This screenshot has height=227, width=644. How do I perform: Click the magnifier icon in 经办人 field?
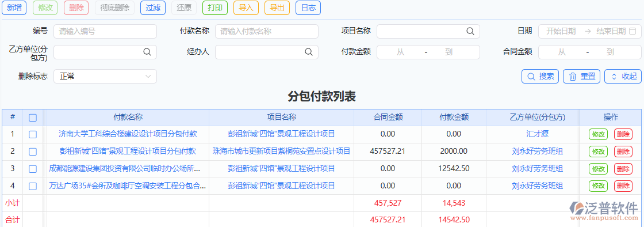click(308, 52)
